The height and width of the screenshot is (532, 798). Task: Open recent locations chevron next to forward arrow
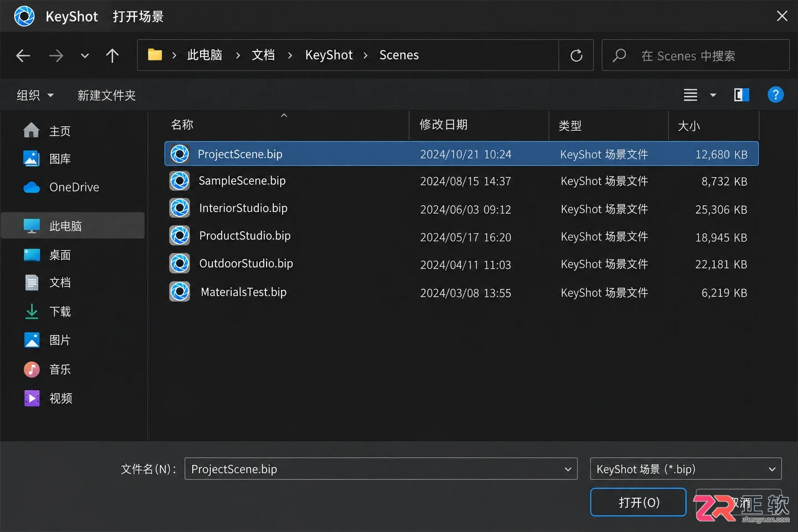tap(85, 55)
